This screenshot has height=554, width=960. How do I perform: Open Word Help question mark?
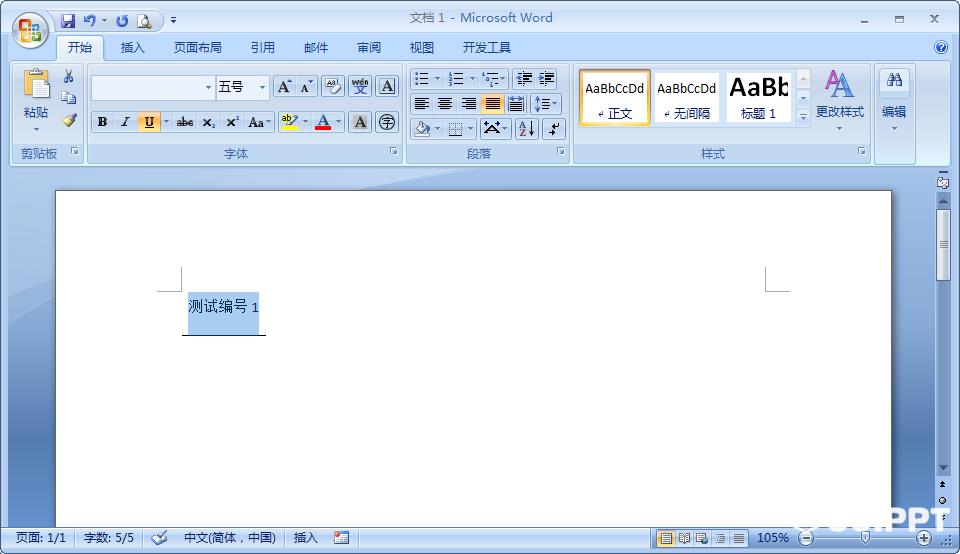click(x=941, y=47)
